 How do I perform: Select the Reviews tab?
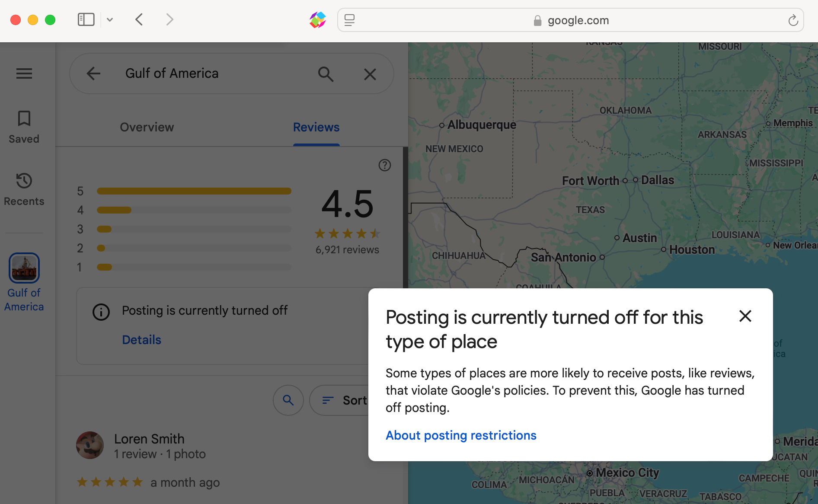[316, 127]
